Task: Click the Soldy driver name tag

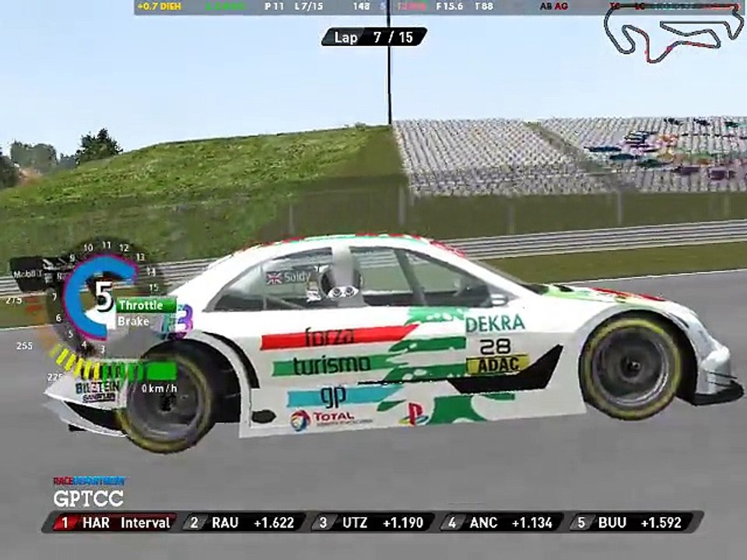Action: tap(289, 277)
